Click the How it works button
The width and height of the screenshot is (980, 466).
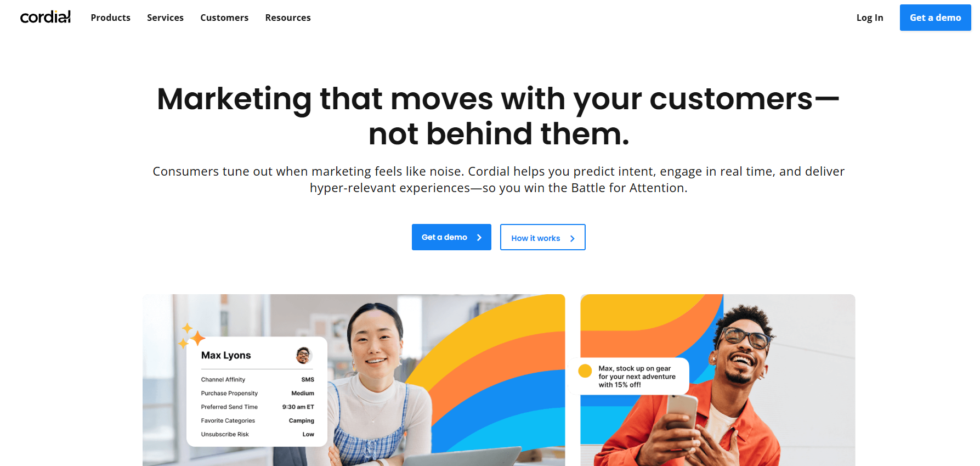542,237
